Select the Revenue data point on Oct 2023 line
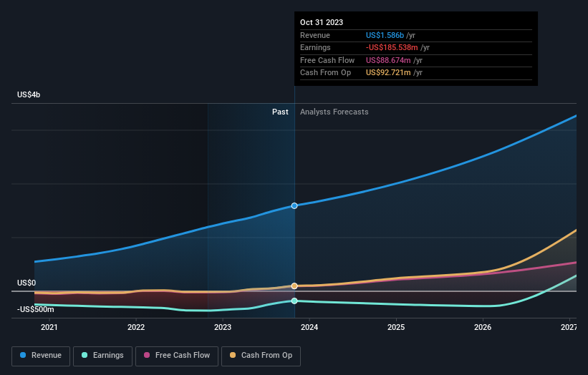This screenshot has height=375, width=588. point(294,205)
